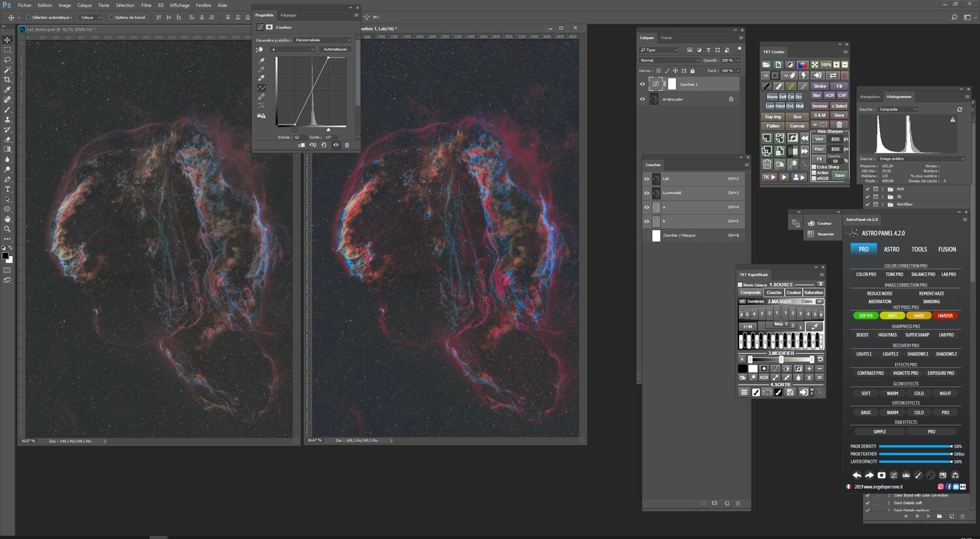Choose the Hand tool
This screenshot has width=980, height=539.
(x=7, y=220)
